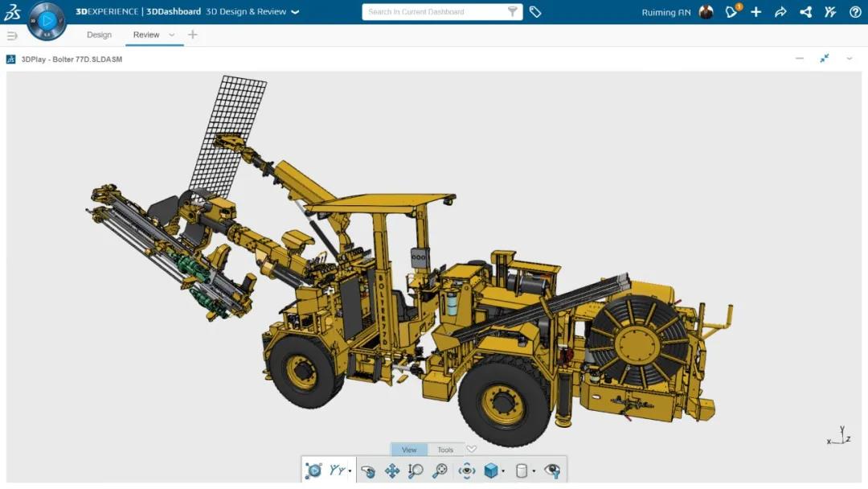Open the six-W tags icon
This screenshot has height=489, width=868.
pos(534,11)
